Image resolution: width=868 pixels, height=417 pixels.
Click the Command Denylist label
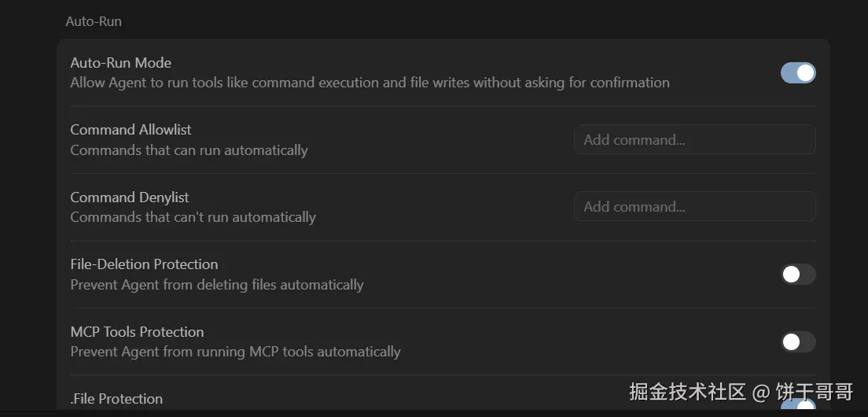(x=130, y=197)
